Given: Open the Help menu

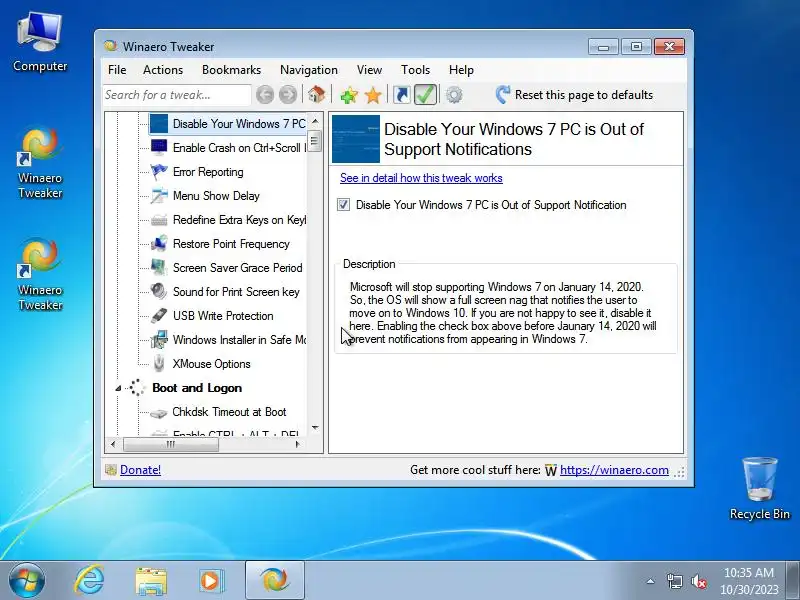Looking at the screenshot, I should pyautogui.click(x=461, y=70).
